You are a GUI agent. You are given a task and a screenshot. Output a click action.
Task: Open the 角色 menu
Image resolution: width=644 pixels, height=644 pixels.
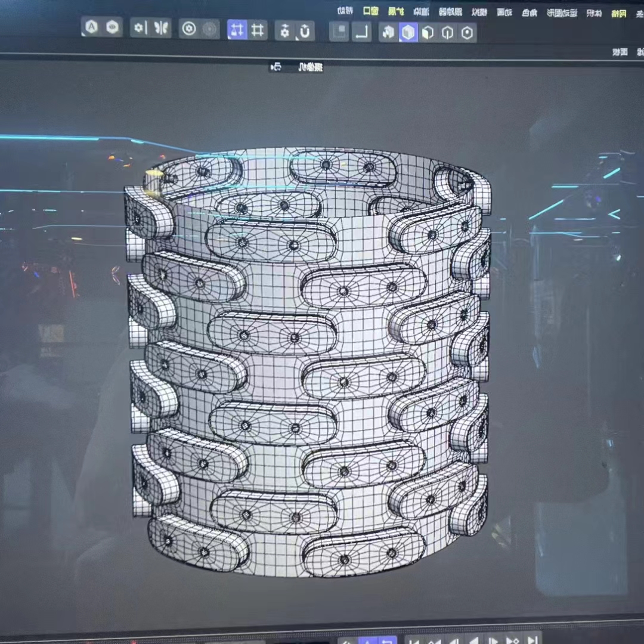530,13
